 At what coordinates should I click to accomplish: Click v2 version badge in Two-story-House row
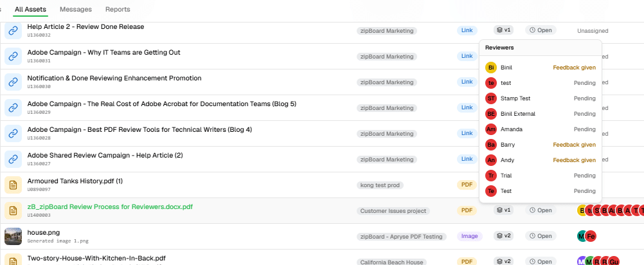point(503,261)
